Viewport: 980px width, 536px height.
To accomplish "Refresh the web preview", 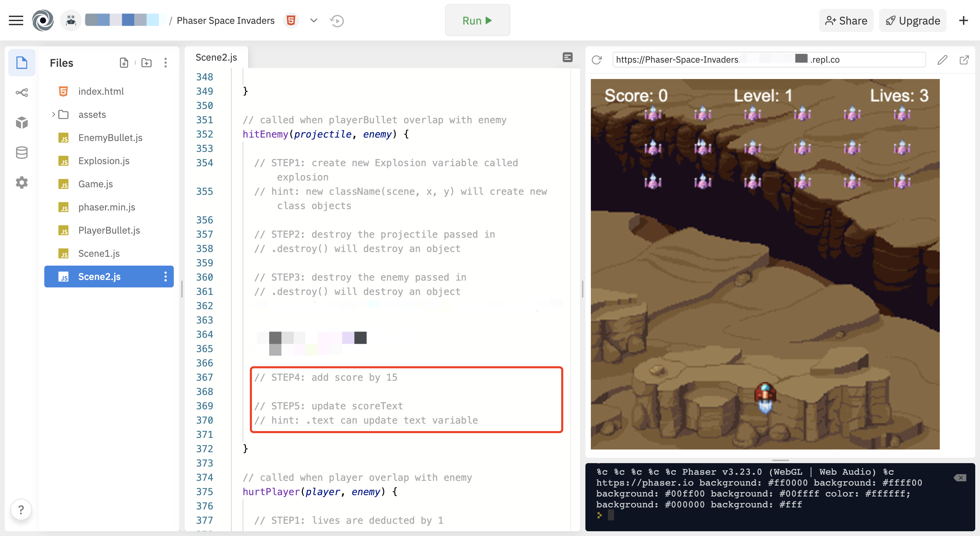I will 597,60.
